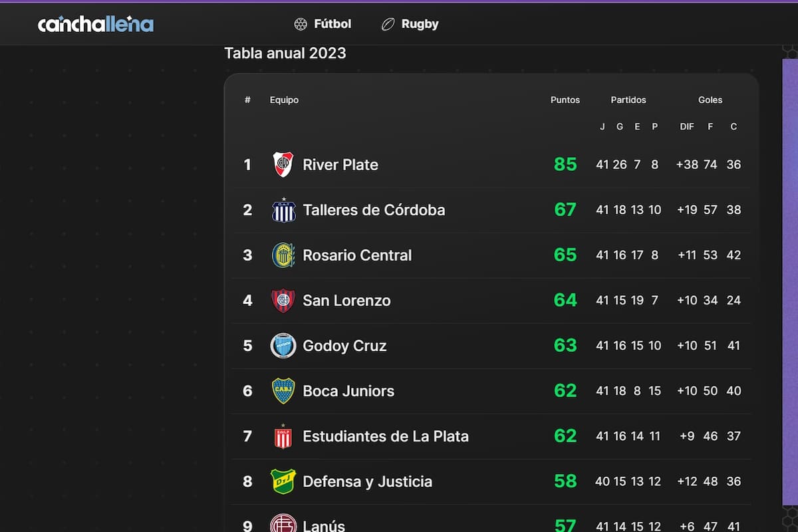Select the Rosario Central badge
798x532 pixels.
coord(283,255)
